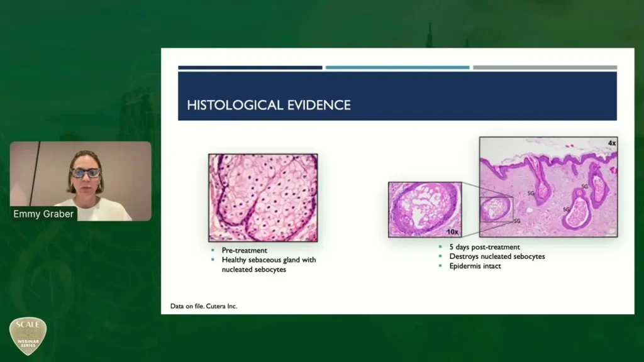Click the 4x magnification label

(x=609, y=143)
